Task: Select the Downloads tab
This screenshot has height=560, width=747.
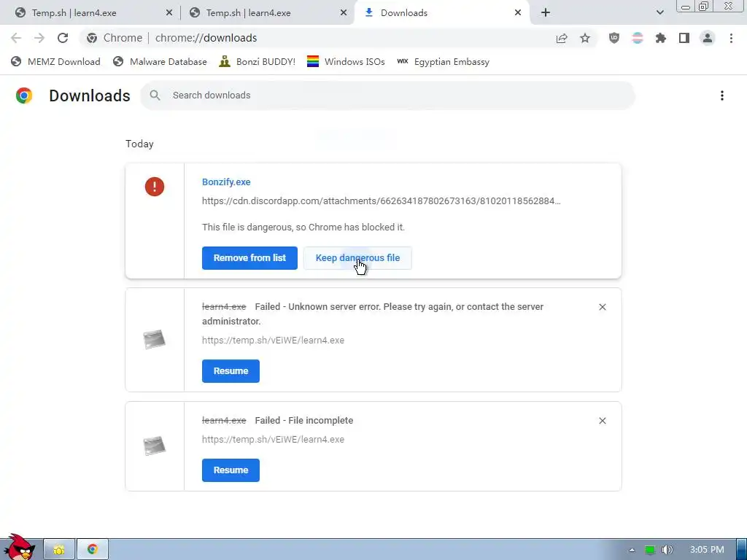Action: [x=443, y=13]
